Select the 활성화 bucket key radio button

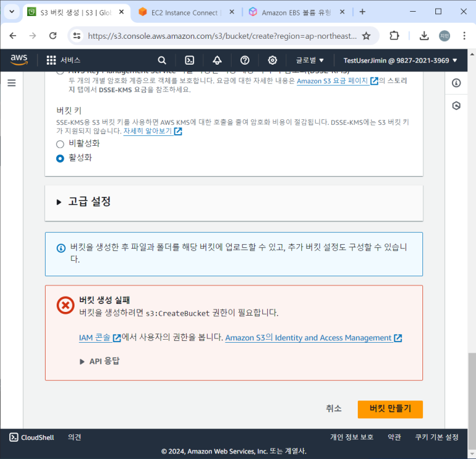(60, 158)
